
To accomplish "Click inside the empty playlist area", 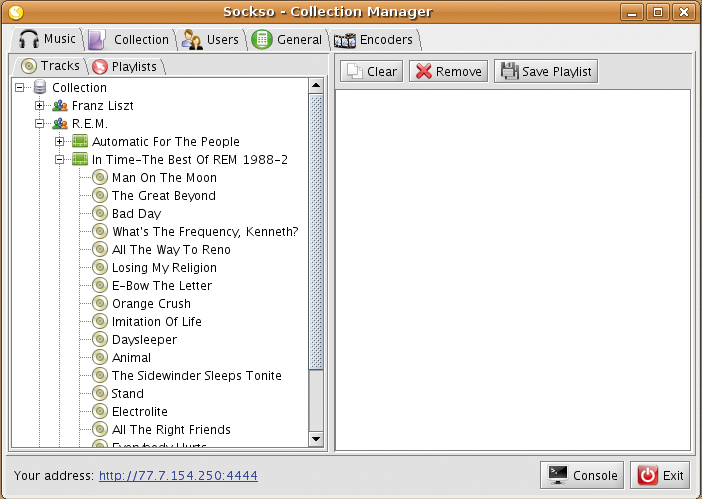I will [513, 270].
